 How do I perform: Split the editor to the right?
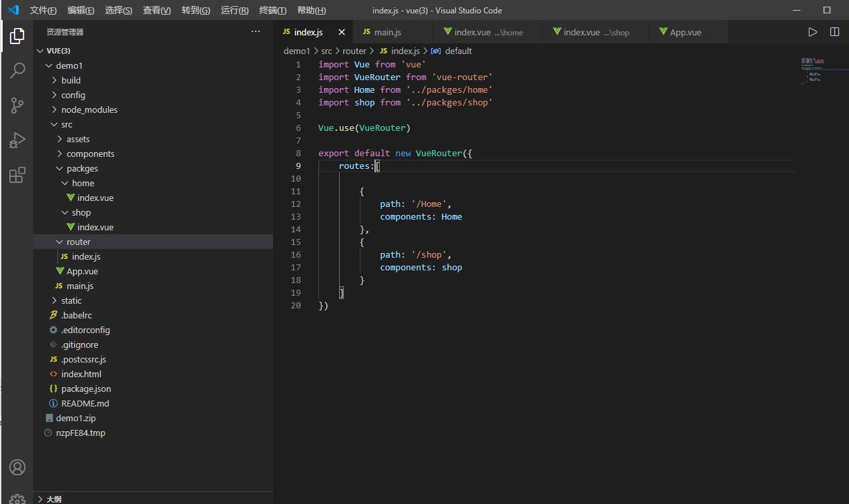pos(834,32)
